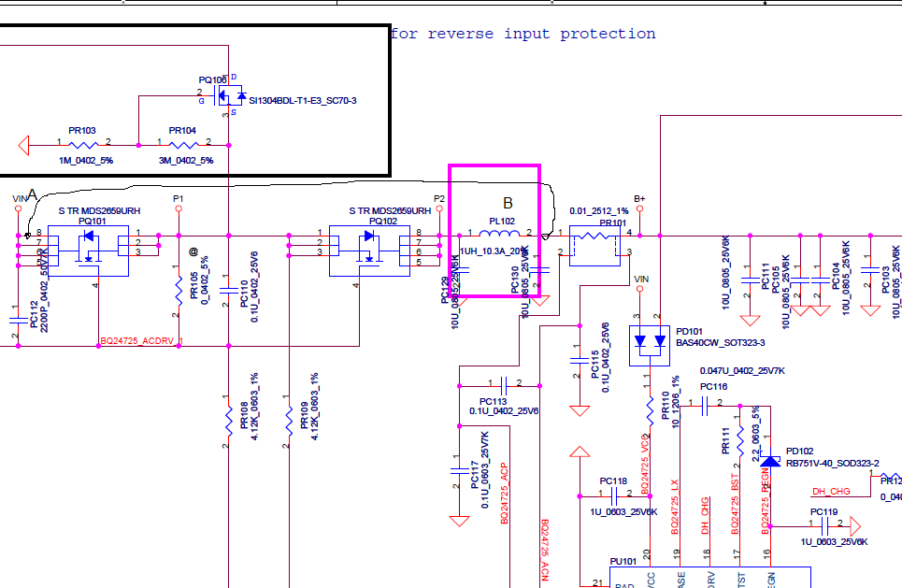
Task: Click the ground arrow right of PC119
Action: (855, 526)
